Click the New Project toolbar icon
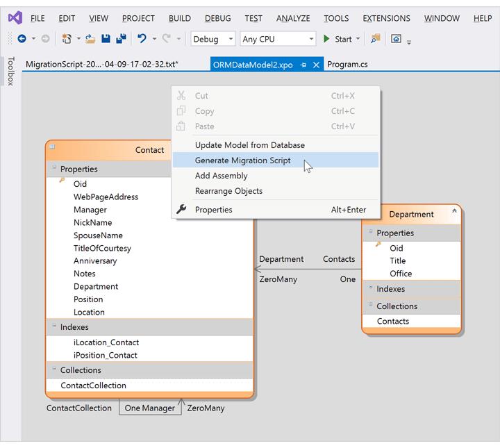Screen dimensions: 500x448 (67, 39)
